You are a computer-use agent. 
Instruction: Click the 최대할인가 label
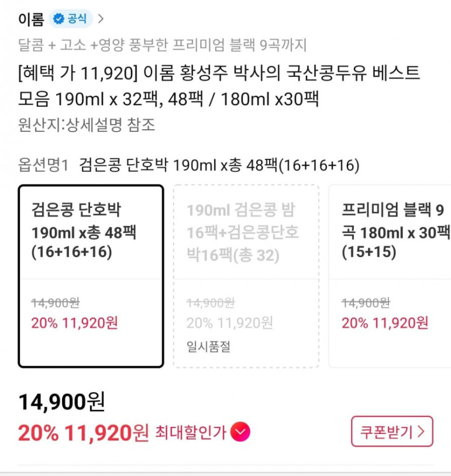pos(191,432)
